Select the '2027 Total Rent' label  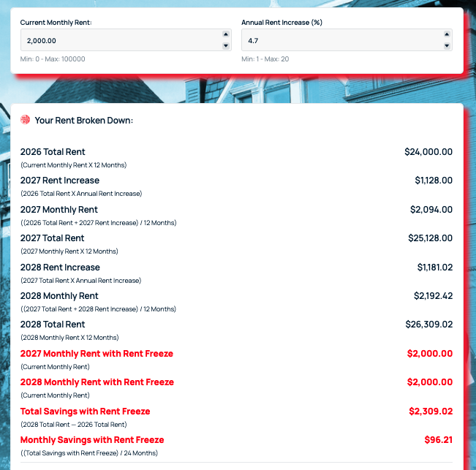click(x=52, y=238)
